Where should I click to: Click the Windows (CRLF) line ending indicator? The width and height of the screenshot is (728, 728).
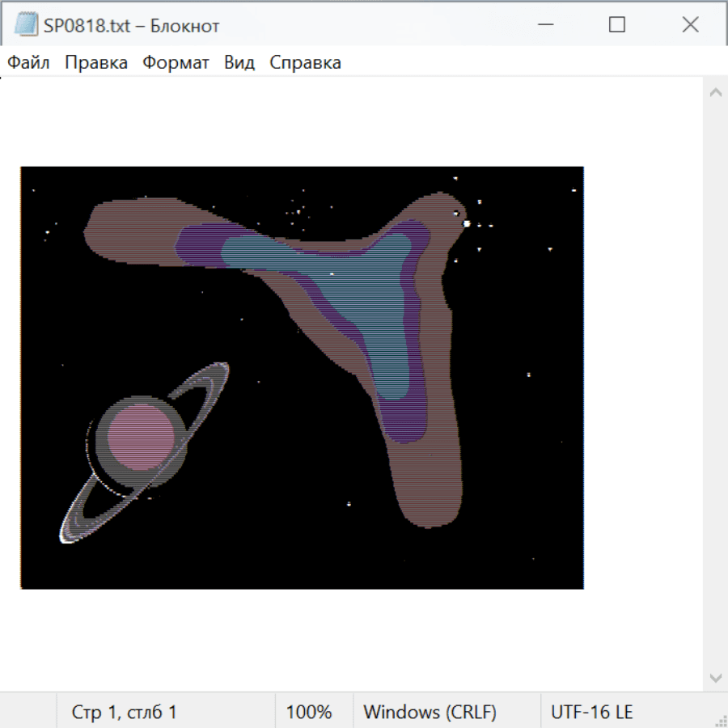pos(430,712)
